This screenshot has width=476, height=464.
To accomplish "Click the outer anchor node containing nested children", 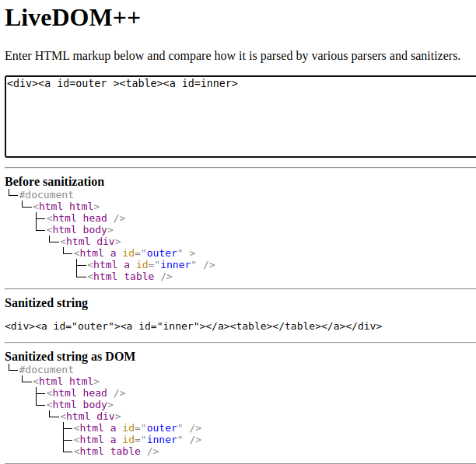I will pos(134,253).
